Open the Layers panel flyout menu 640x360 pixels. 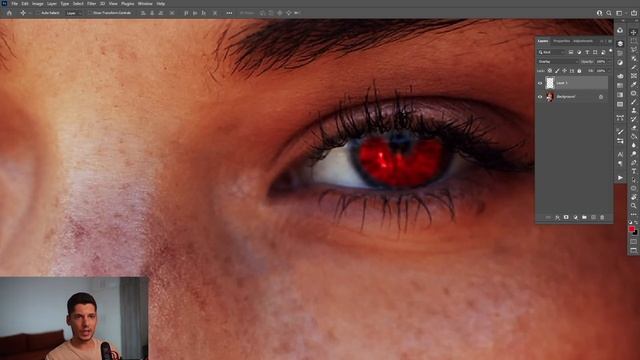(x=610, y=41)
